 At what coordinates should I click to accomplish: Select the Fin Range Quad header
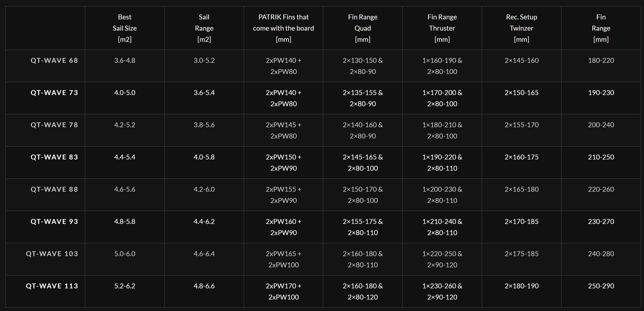[363, 28]
